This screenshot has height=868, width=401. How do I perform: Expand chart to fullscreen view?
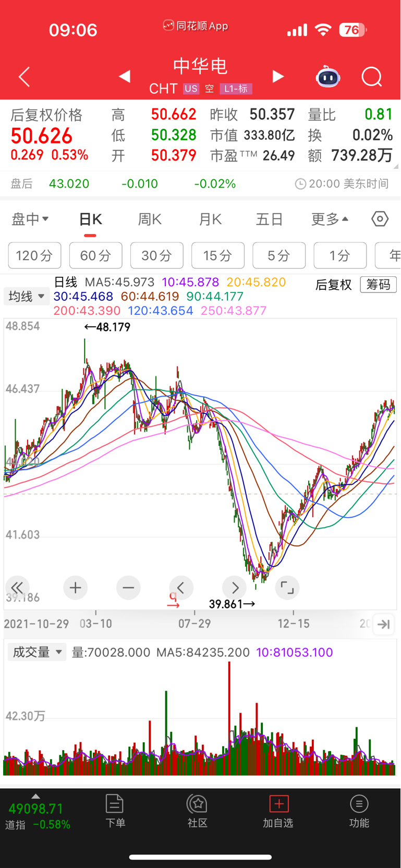point(287,588)
